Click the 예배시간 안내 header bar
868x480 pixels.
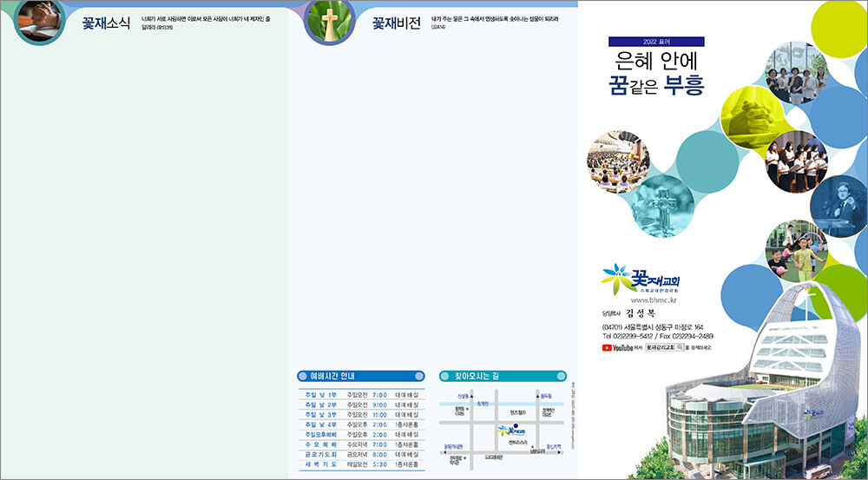(359, 376)
